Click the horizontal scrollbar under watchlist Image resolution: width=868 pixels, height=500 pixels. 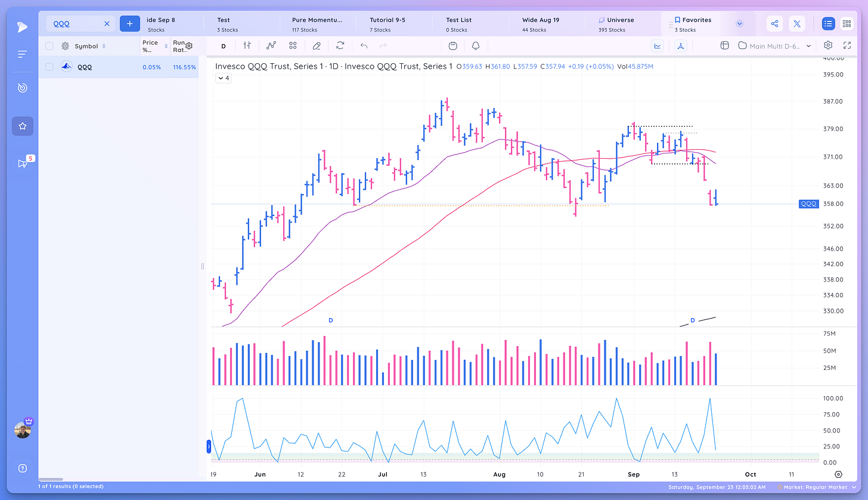pos(51,479)
